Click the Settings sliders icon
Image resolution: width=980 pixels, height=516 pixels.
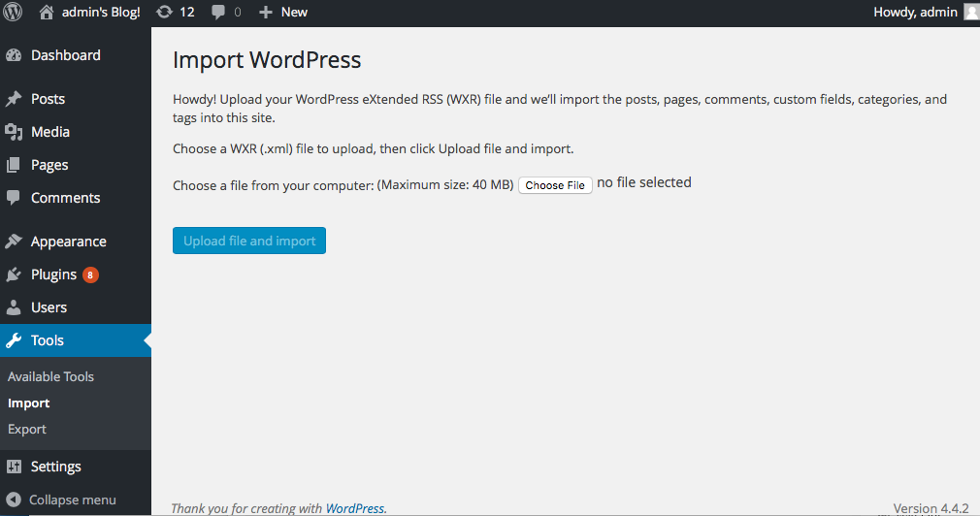(14, 467)
